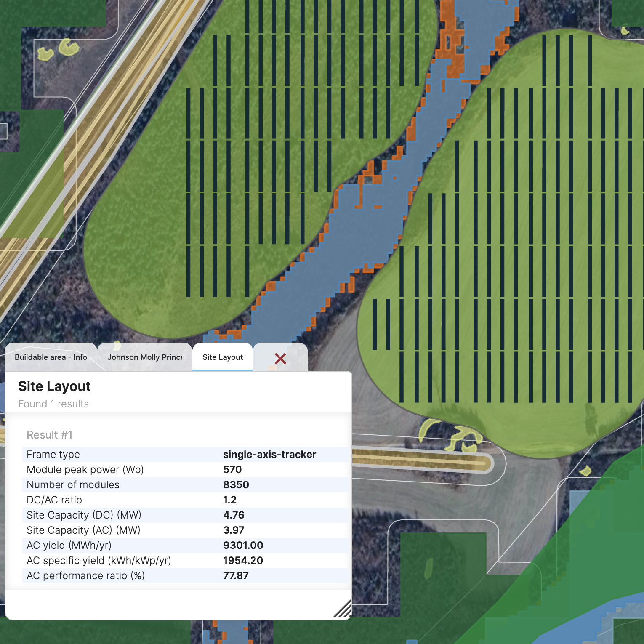Viewport: 644px width, 644px height.
Task: Select the DC/AC ratio label
Action: coord(54,500)
